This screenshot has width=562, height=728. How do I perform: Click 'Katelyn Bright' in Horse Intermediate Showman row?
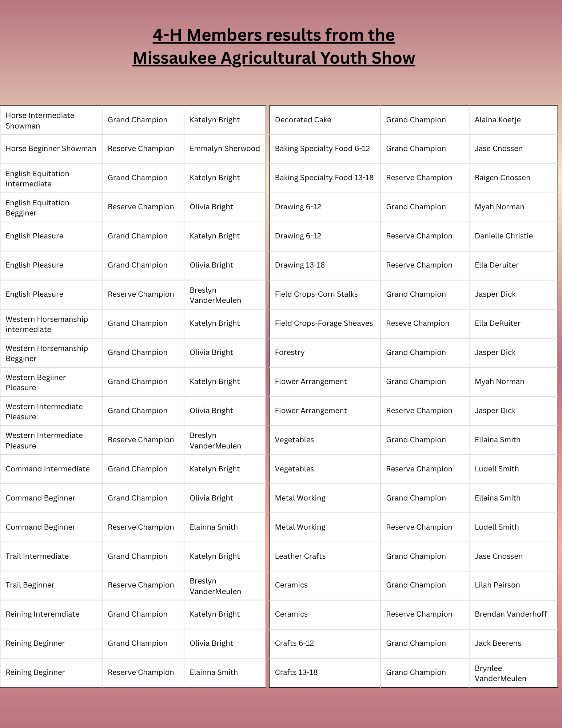click(215, 120)
